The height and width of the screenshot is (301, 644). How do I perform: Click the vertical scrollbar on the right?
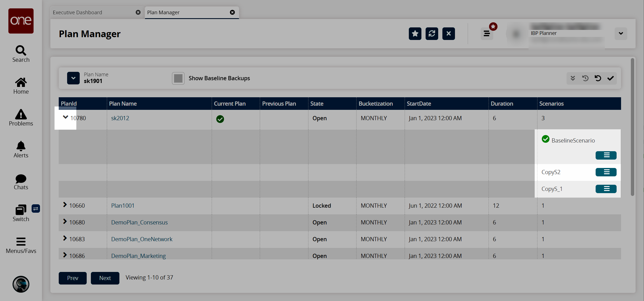[x=632, y=127]
